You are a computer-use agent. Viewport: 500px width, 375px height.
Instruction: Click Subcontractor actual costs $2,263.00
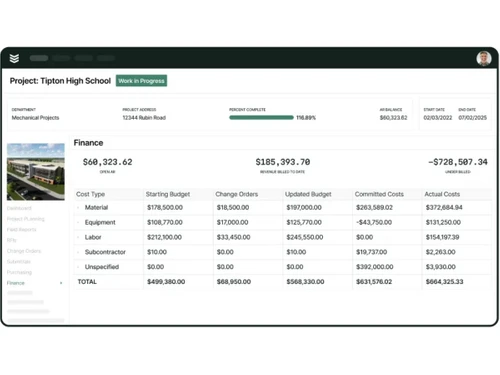[440, 252]
